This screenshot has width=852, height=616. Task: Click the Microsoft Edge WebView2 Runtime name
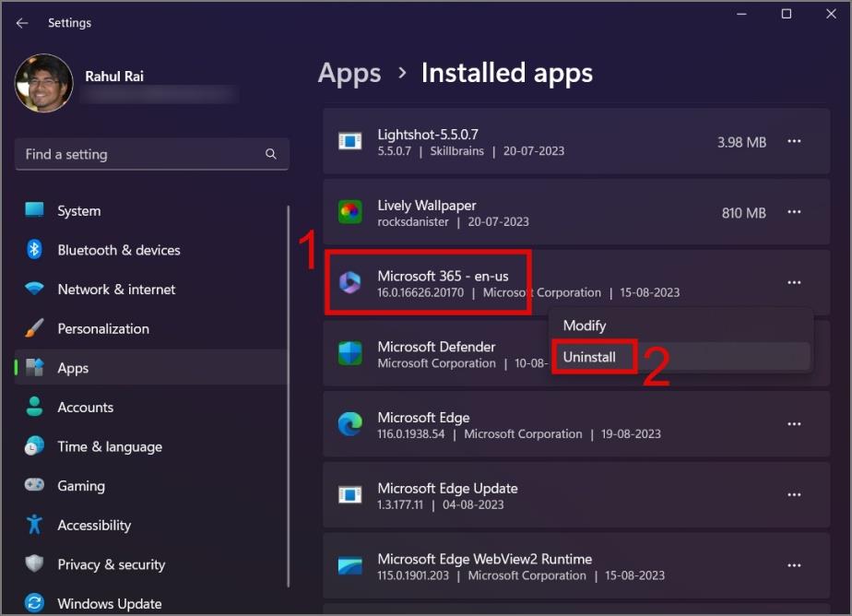485,559
